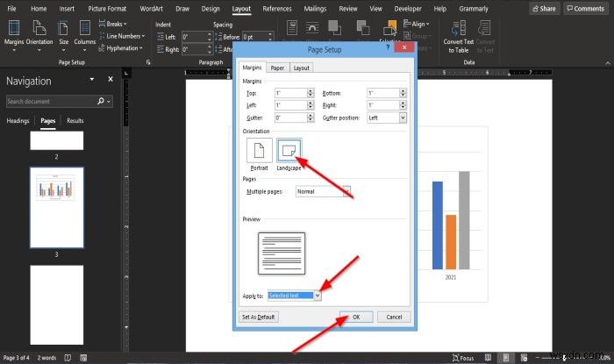
Task: Switch to Layout tab in Page Setup
Action: (302, 68)
